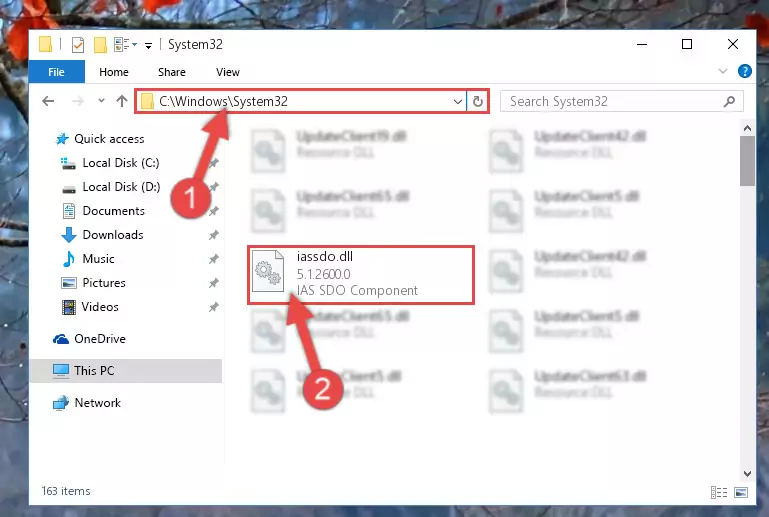Viewport: 769px width, 517px height.
Task: Open the Customize Quick Access Toolbar dropdown arrow
Action: pyautogui.click(x=148, y=46)
